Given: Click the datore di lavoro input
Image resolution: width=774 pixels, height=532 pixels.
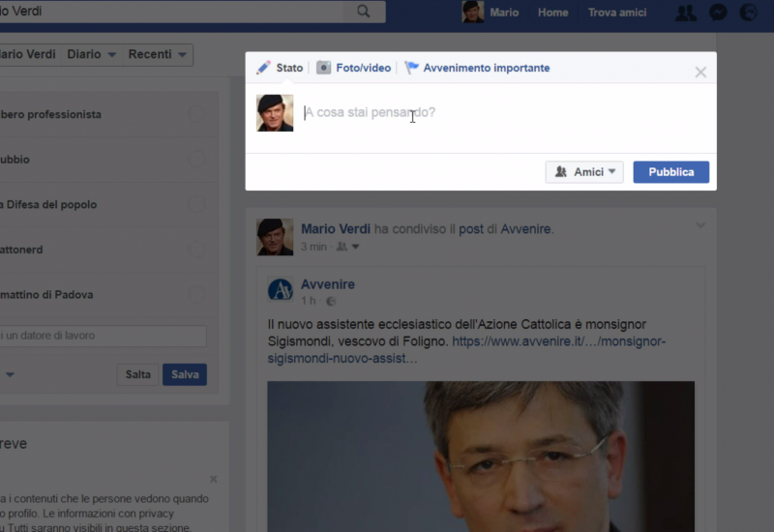Looking at the screenshot, I should coord(103,336).
